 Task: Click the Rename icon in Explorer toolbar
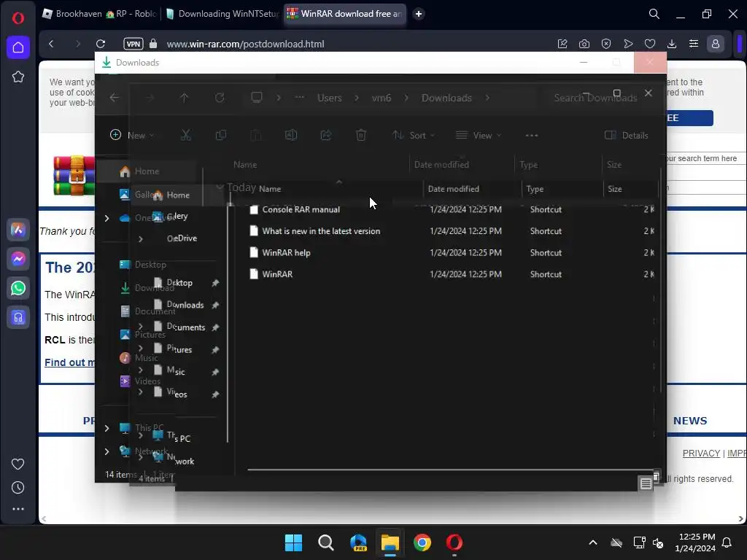291,135
